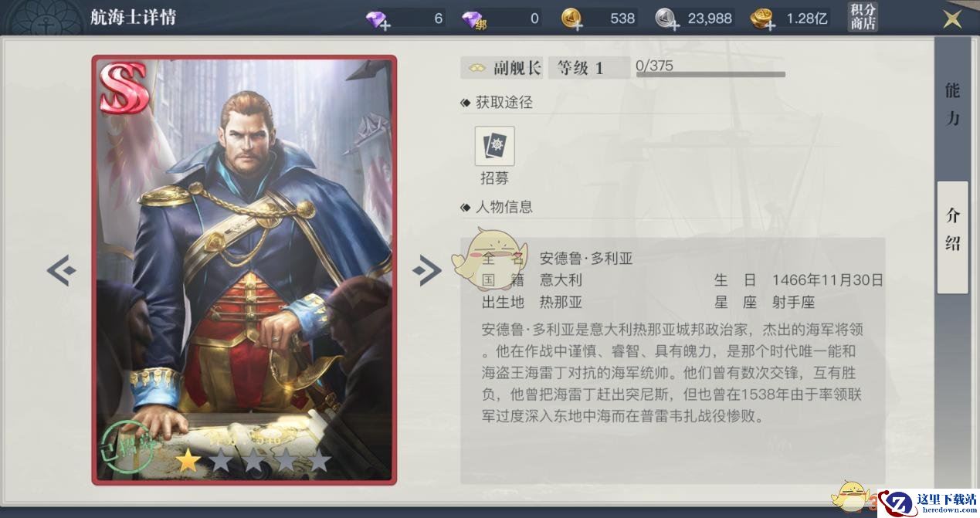This screenshot has height=518, width=980.
Task: Show the next navigator with right arrow
Action: tap(427, 270)
